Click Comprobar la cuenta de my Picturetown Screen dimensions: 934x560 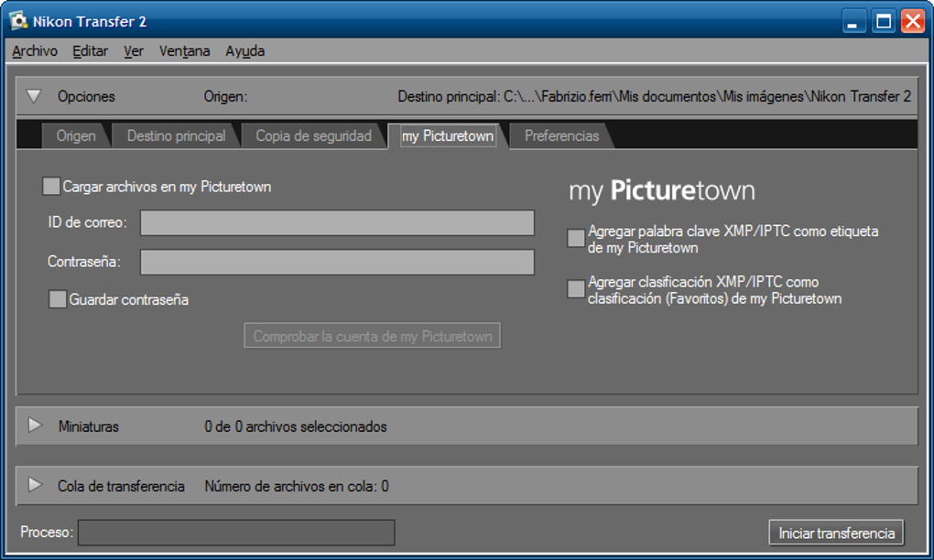coord(373,336)
